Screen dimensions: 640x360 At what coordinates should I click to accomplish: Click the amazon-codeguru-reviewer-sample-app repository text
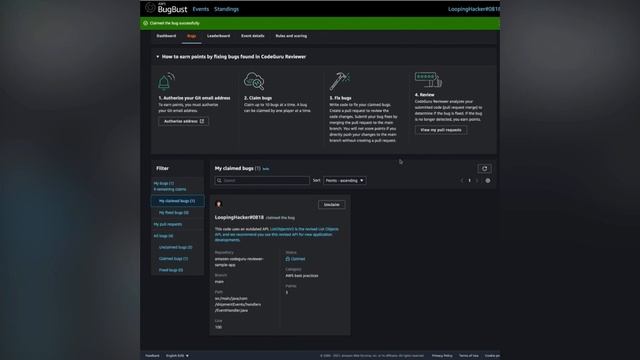[239, 262]
